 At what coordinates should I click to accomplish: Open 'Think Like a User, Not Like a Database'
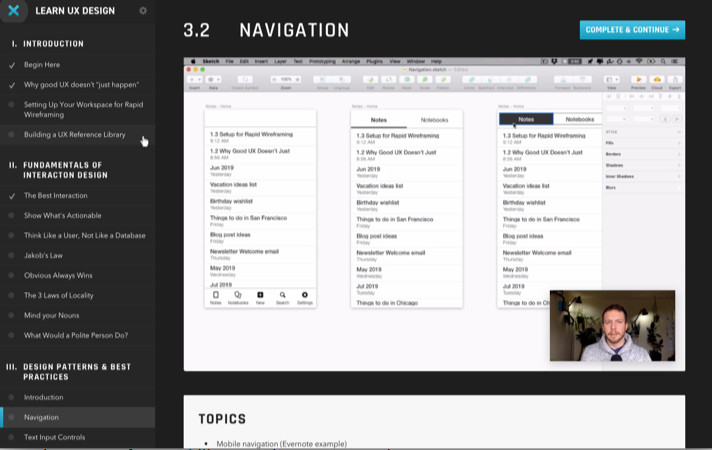tap(77, 235)
